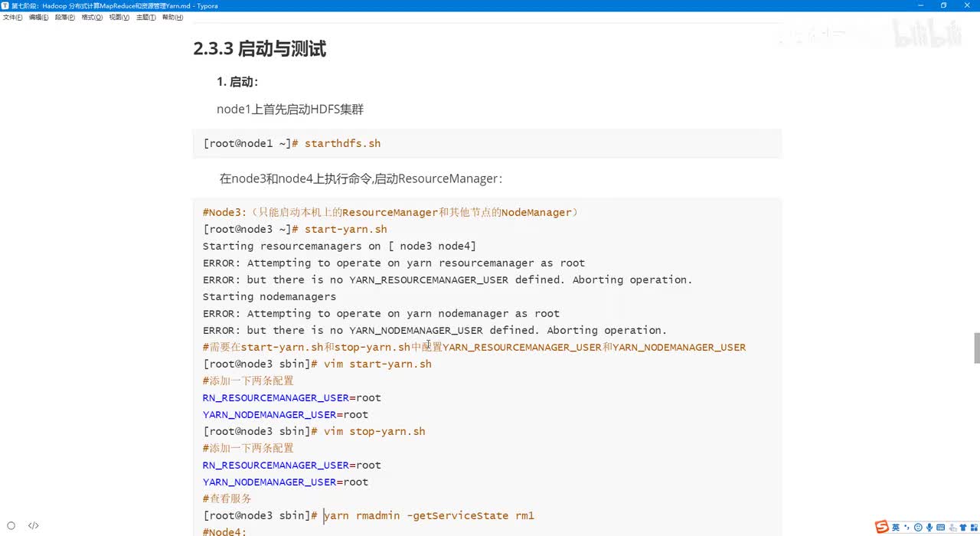Toggle sidebar with the circle icon
Viewport: 980px width, 536px height.
tap(11, 525)
